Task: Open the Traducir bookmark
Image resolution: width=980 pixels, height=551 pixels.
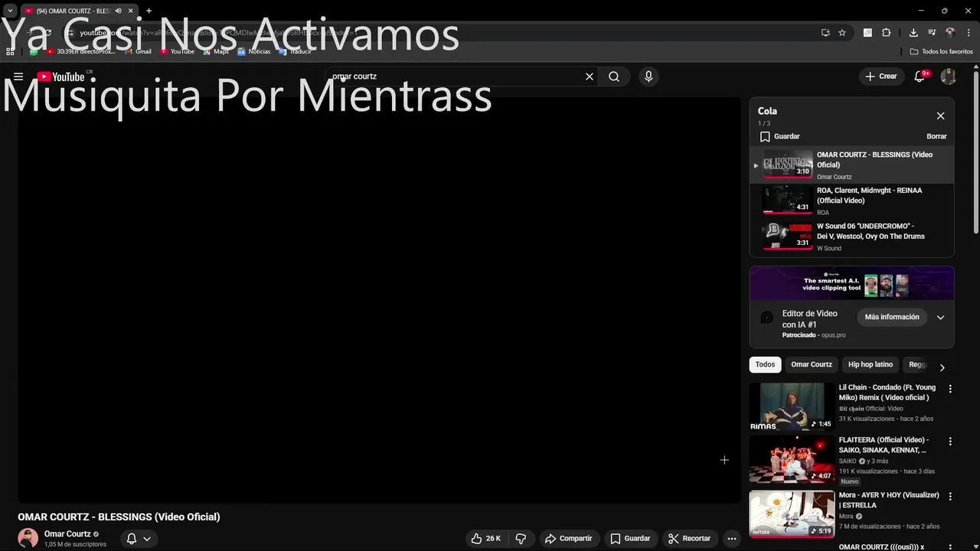Action: click(295, 51)
